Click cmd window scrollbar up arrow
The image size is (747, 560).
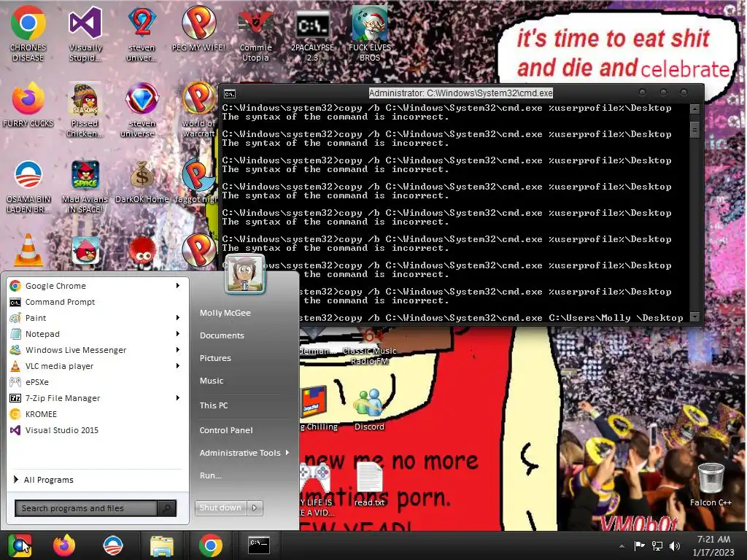click(694, 109)
